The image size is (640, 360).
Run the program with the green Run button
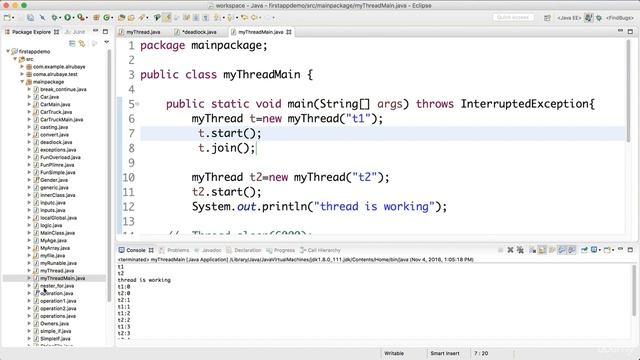68,18
